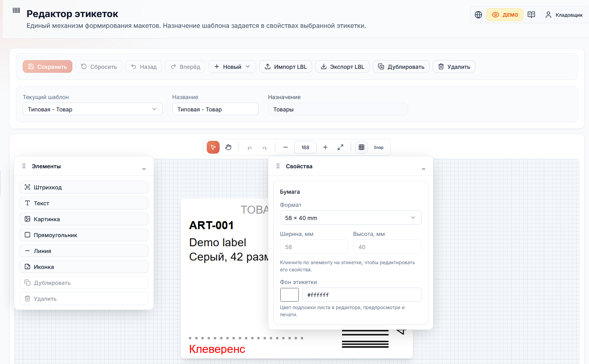
Task: Open documentation book icon
Action: [x=531, y=15]
